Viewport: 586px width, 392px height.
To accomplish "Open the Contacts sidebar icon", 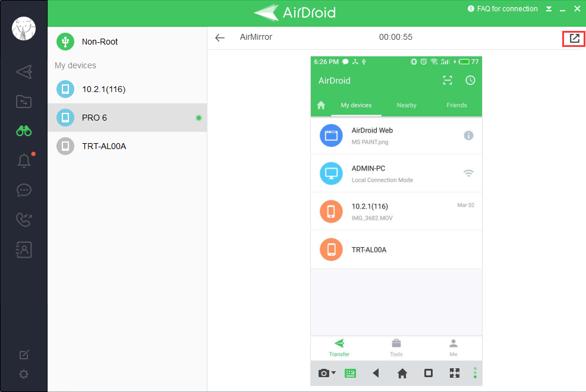I will (x=24, y=250).
